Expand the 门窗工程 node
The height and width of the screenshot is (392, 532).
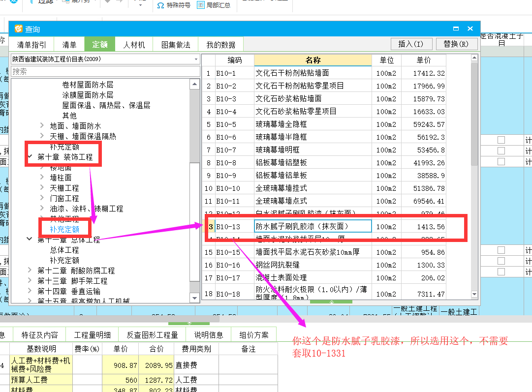coord(42,198)
